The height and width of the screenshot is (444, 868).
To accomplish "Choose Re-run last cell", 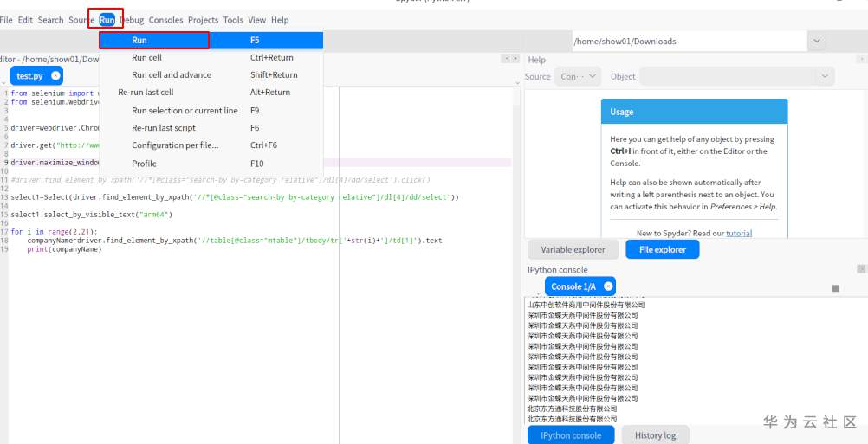I will point(211,93).
